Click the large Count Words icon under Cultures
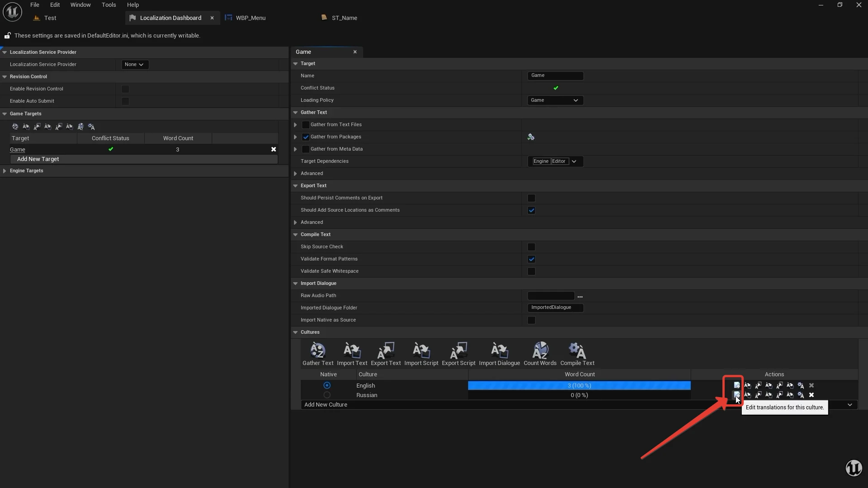Image resolution: width=868 pixels, height=488 pixels. tap(540, 351)
